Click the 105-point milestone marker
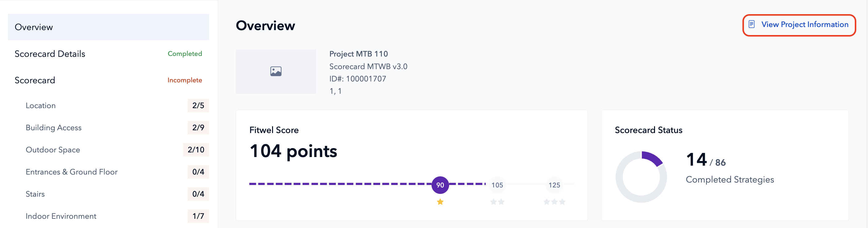 click(497, 185)
